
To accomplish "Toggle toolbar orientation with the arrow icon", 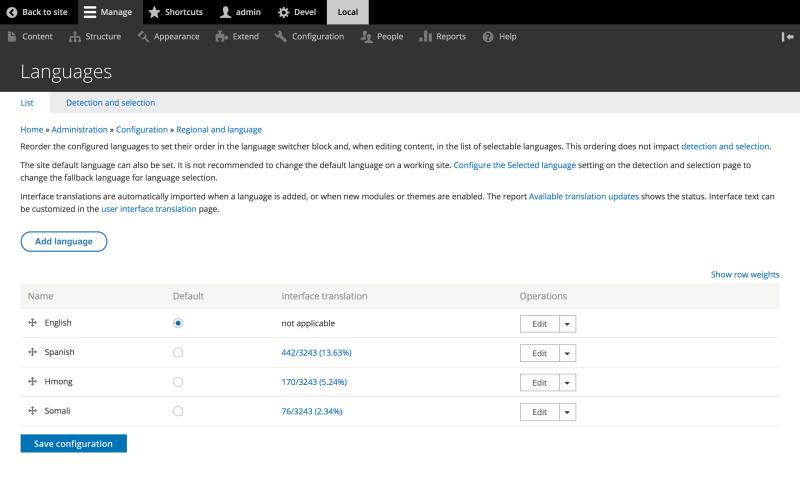I will [787, 37].
